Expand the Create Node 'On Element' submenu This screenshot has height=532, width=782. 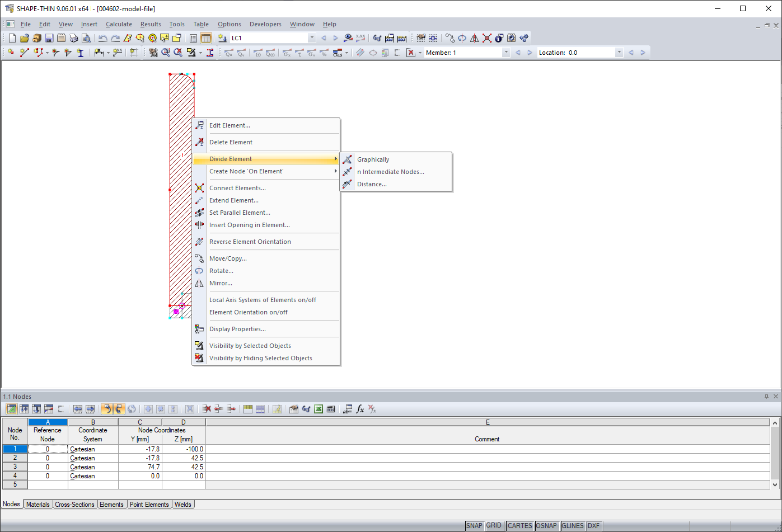pos(266,171)
